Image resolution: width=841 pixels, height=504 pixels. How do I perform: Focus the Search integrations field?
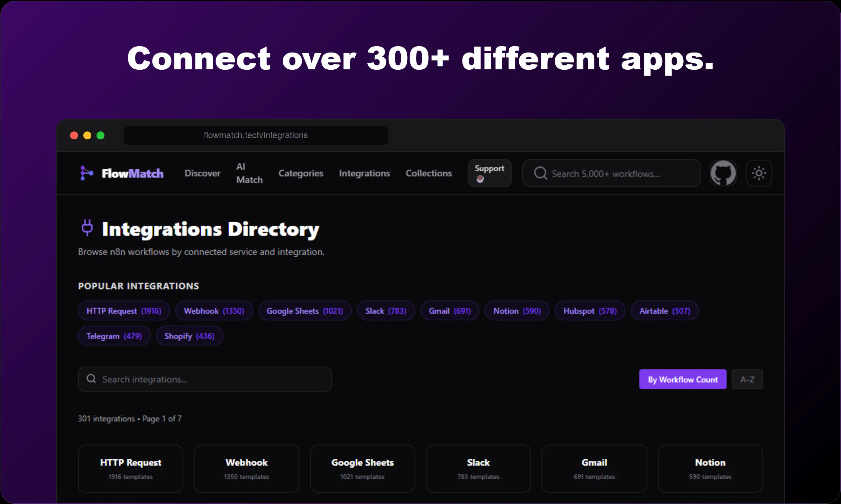click(x=205, y=379)
